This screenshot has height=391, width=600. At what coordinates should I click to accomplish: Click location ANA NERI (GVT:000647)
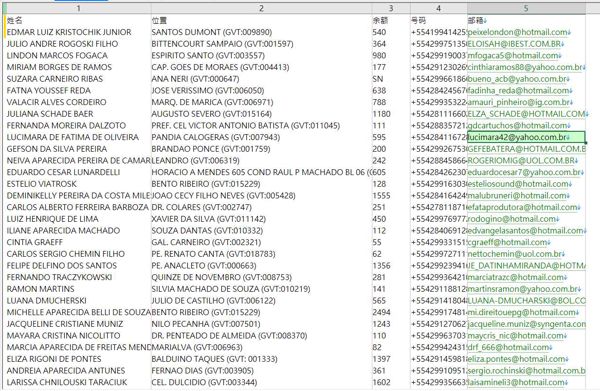[x=195, y=79]
